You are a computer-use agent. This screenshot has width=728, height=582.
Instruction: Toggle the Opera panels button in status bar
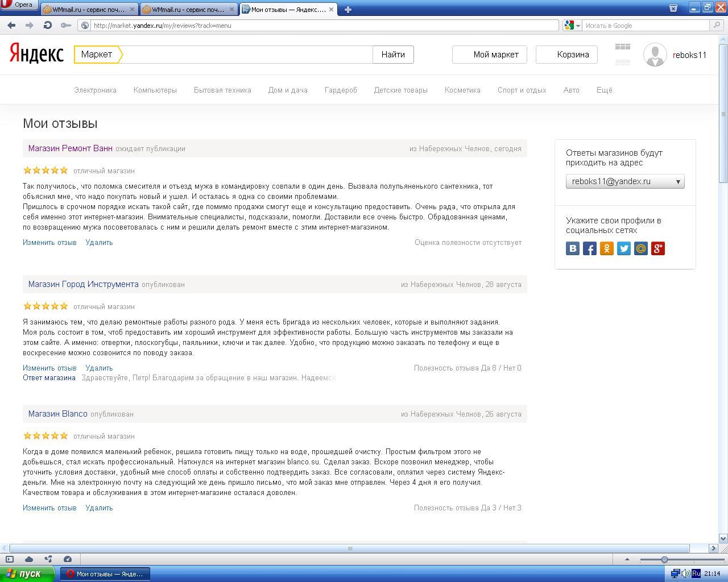tap(10, 559)
